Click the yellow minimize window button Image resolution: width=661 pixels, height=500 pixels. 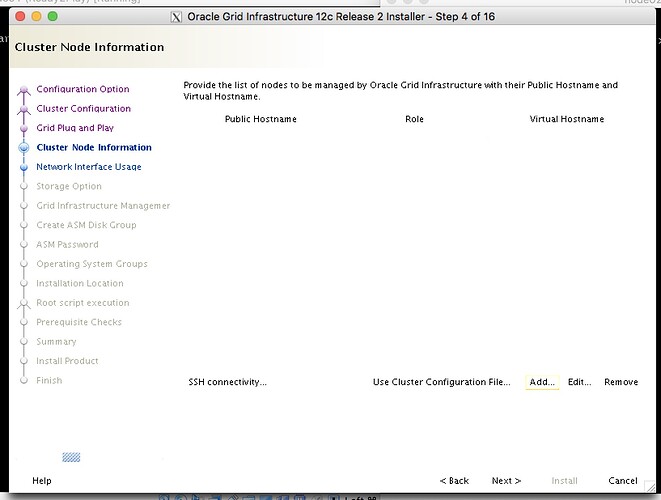click(x=33, y=17)
